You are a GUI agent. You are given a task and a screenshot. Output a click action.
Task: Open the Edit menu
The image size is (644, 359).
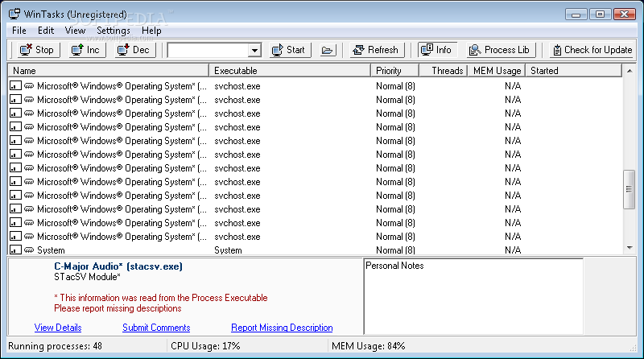(x=46, y=31)
